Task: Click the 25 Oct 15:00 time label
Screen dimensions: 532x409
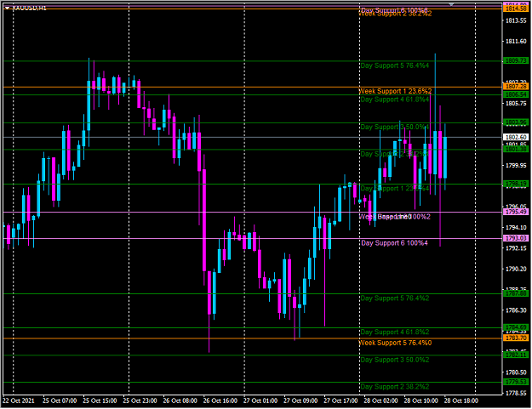Action: 100,400
